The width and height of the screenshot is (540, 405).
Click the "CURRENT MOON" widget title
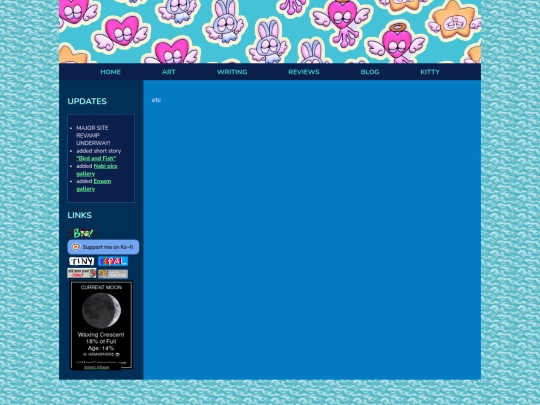(101, 287)
